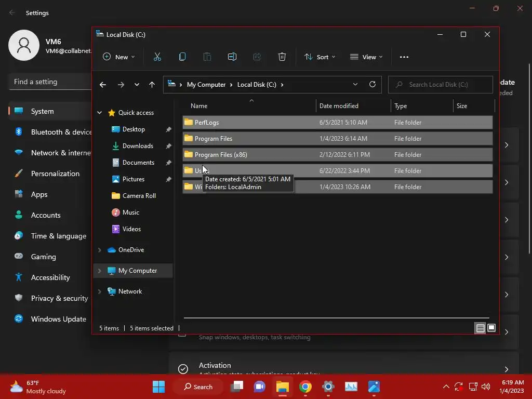
Task: Go up one folder level with the up arrow
Action: [x=152, y=85]
